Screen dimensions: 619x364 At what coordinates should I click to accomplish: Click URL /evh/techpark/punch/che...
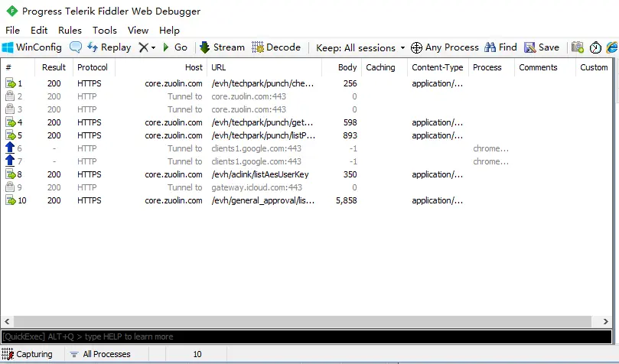pos(262,83)
